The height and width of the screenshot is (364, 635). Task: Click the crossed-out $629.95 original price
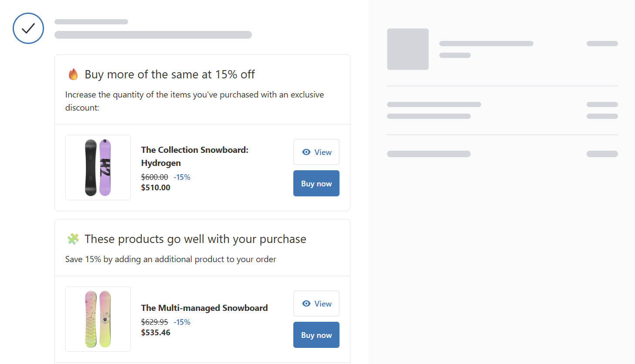154,322
